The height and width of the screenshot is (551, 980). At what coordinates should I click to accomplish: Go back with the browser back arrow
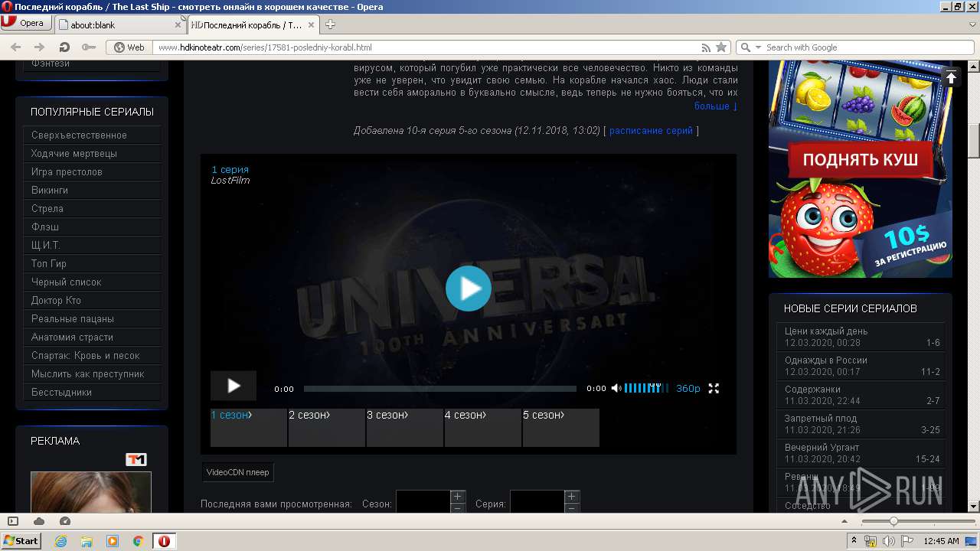point(16,47)
